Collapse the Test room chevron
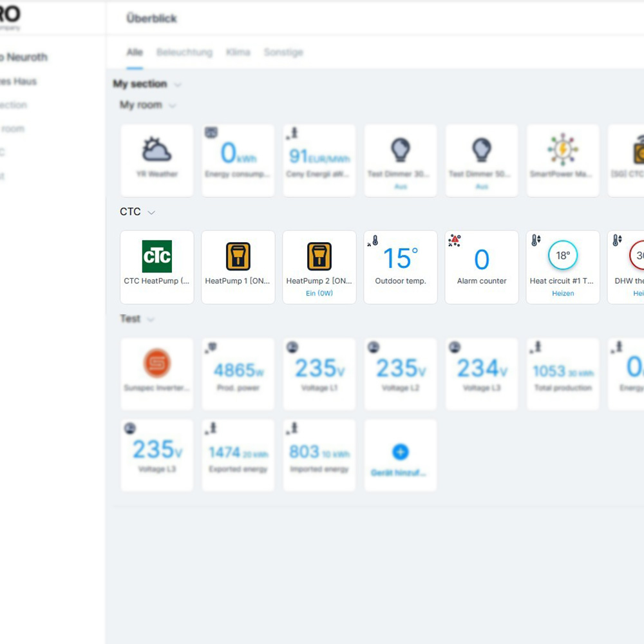644x644 pixels. coord(151,319)
